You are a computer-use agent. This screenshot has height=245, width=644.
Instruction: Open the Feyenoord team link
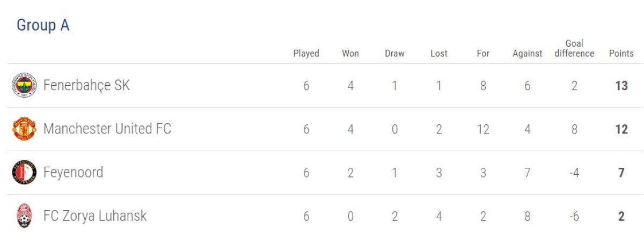pyautogui.click(x=73, y=172)
